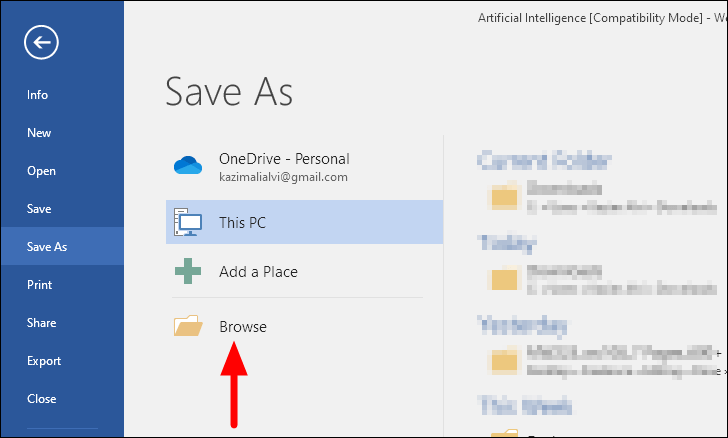The image size is (728, 438).
Task: Click the This PC computer icon
Action: point(188,222)
